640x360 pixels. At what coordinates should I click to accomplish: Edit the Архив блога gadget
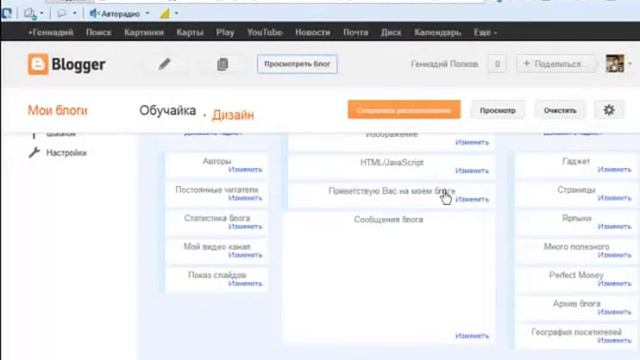tap(614, 312)
